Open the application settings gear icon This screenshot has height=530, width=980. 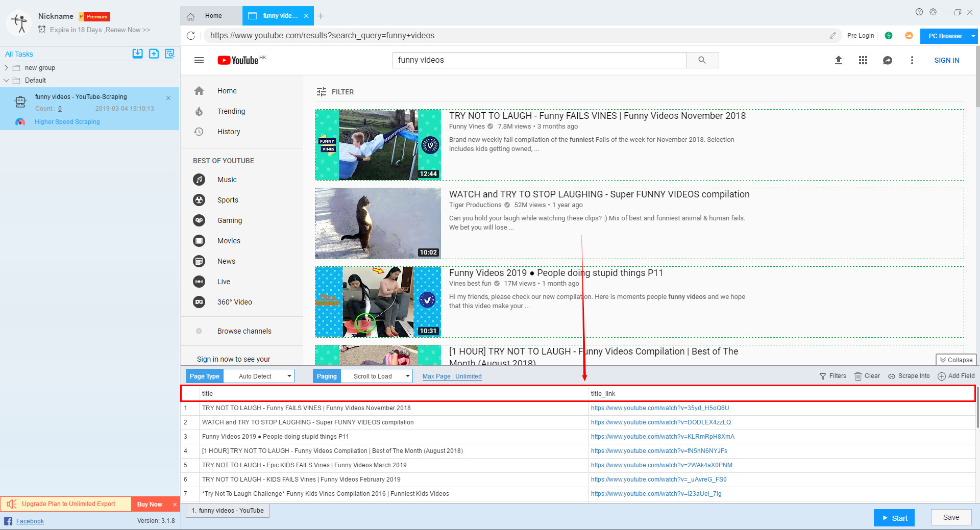click(933, 12)
